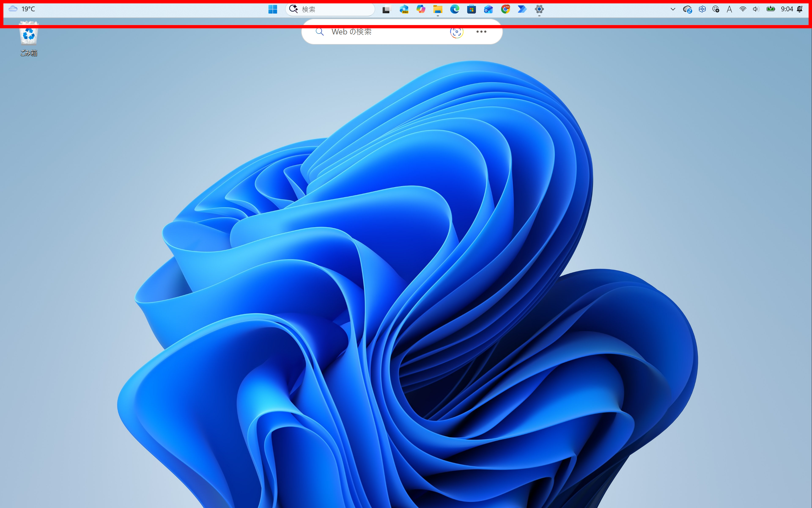The image size is (812, 508).
Task: Open the Microsoft Copilot taskbar icon
Action: [x=421, y=9]
